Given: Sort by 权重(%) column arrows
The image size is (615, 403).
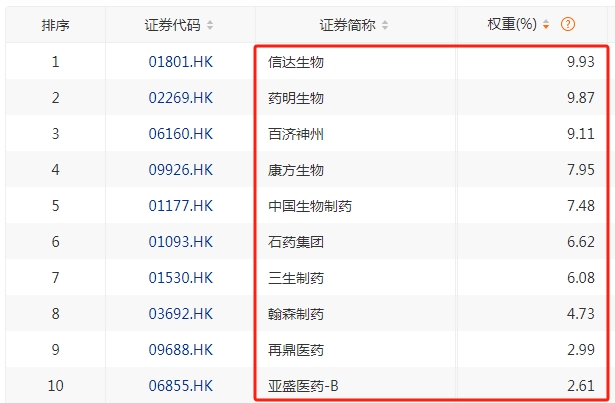Looking at the screenshot, I should tap(546, 25).
